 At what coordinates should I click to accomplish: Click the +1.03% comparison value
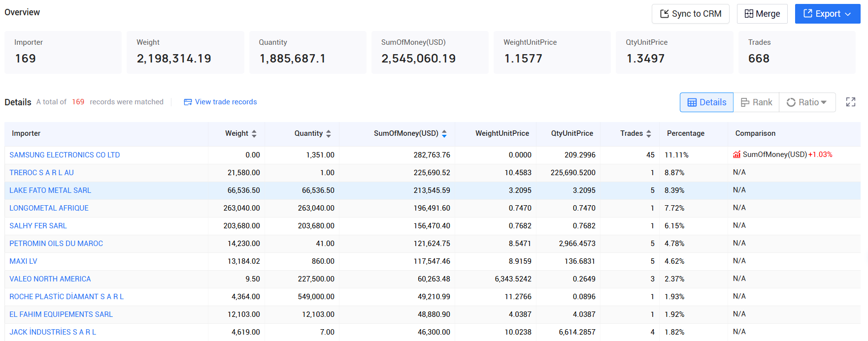pos(820,155)
